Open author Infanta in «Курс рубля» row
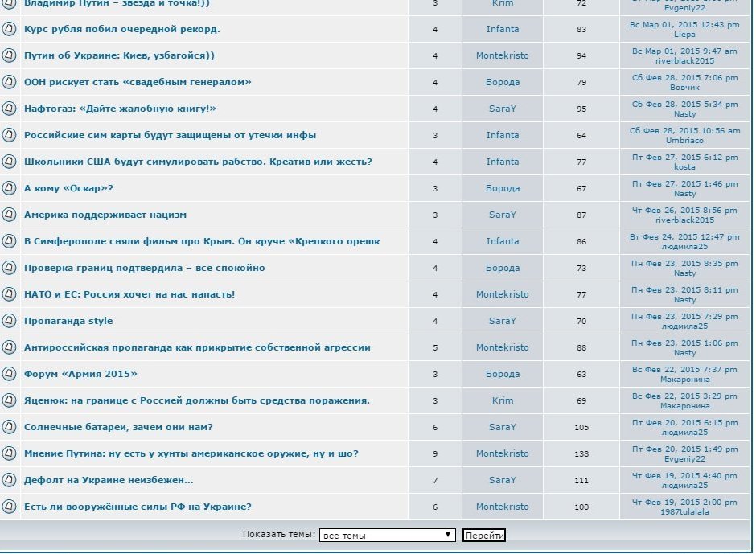The image size is (756, 554). click(x=503, y=29)
